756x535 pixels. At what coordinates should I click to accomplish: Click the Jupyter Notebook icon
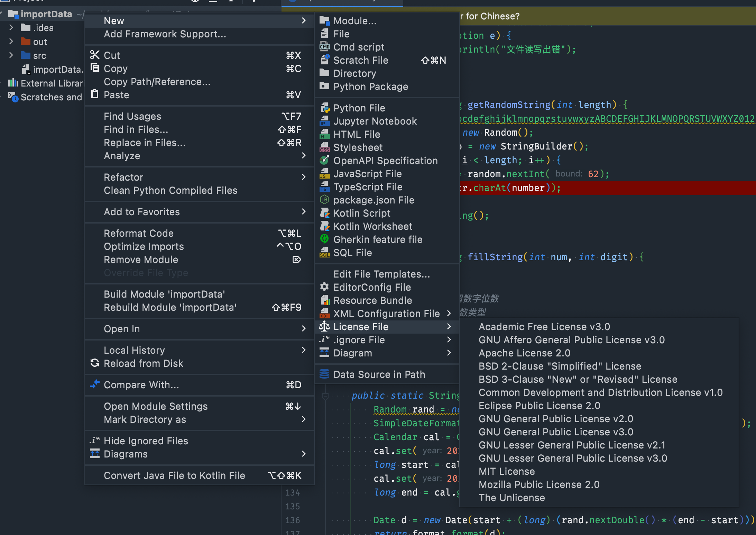324,121
